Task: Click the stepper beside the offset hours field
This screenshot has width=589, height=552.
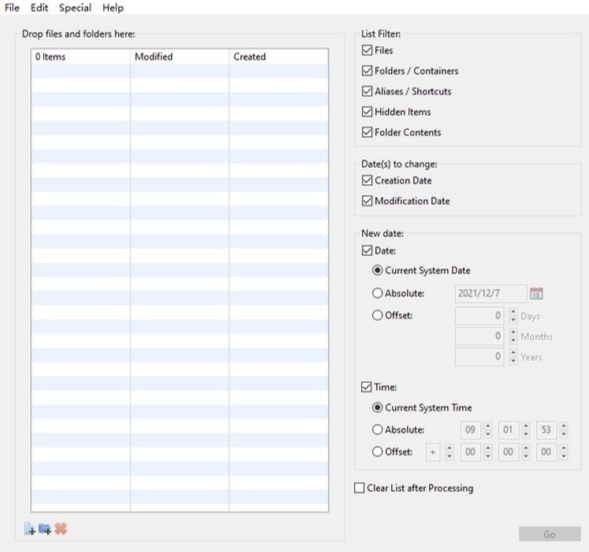Action: (488, 452)
